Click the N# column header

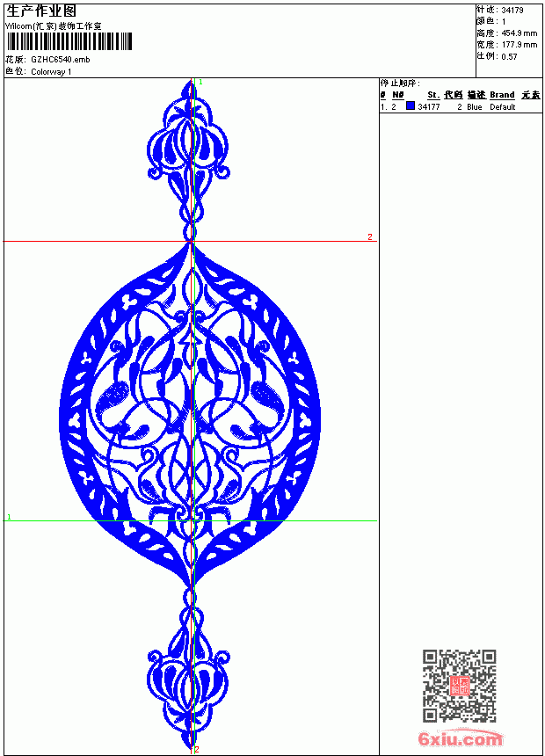pyautogui.click(x=398, y=95)
